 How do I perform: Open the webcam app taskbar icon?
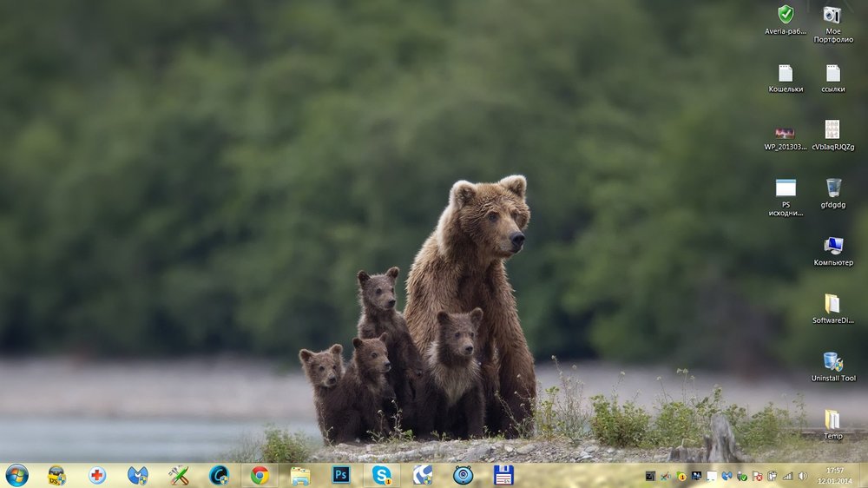463,475
